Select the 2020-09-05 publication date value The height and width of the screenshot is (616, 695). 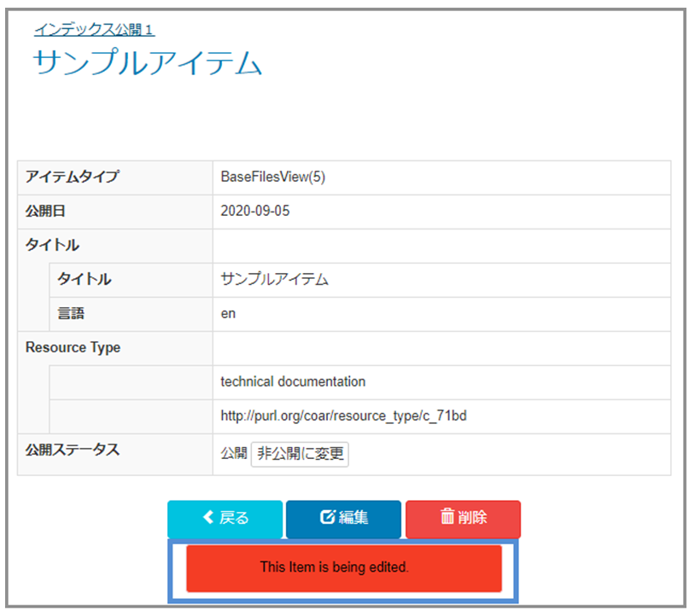coord(254,212)
